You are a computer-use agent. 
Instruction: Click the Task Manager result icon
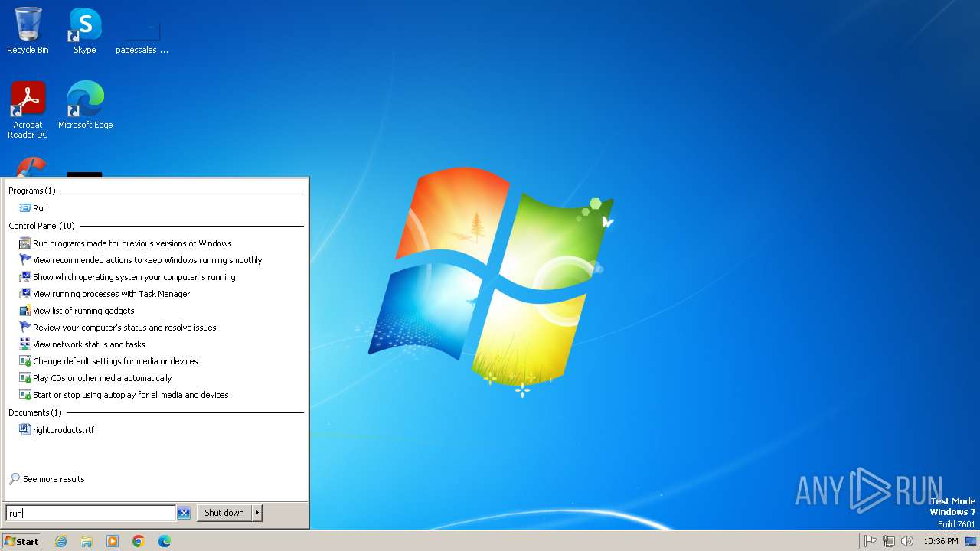click(24, 294)
